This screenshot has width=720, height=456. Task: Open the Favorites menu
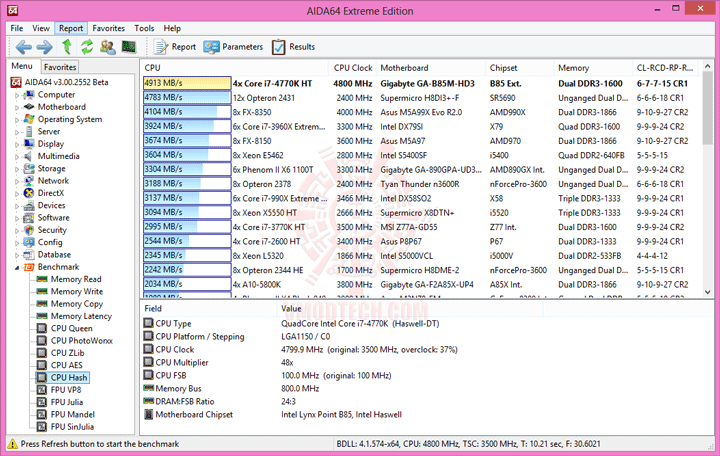[x=108, y=28]
